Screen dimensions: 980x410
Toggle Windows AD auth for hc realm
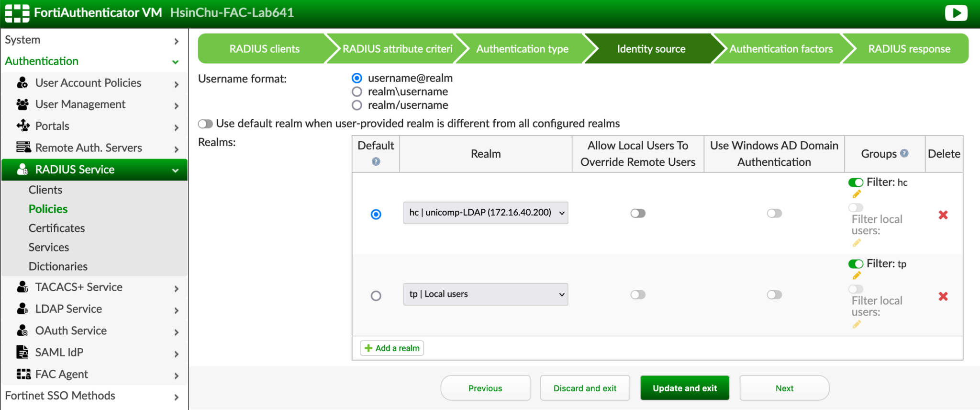(774, 213)
